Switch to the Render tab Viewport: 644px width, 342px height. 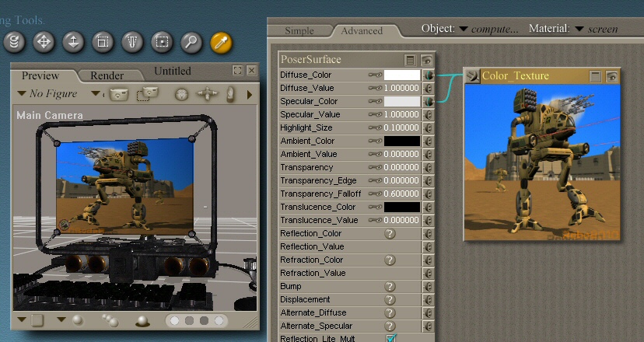[x=107, y=75]
